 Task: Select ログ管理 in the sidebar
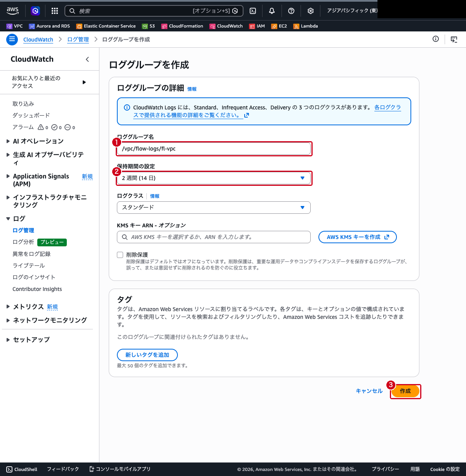click(23, 230)
